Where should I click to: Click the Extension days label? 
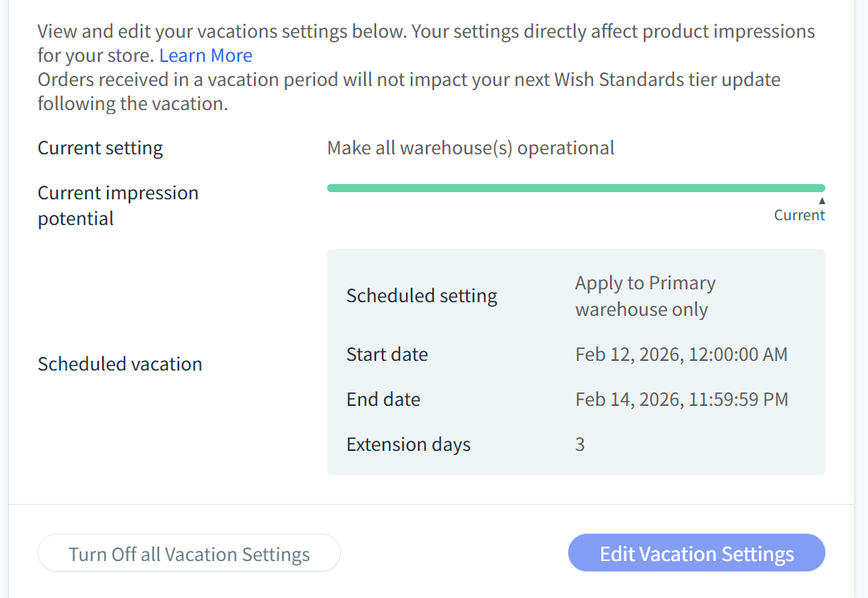[408, 444]
